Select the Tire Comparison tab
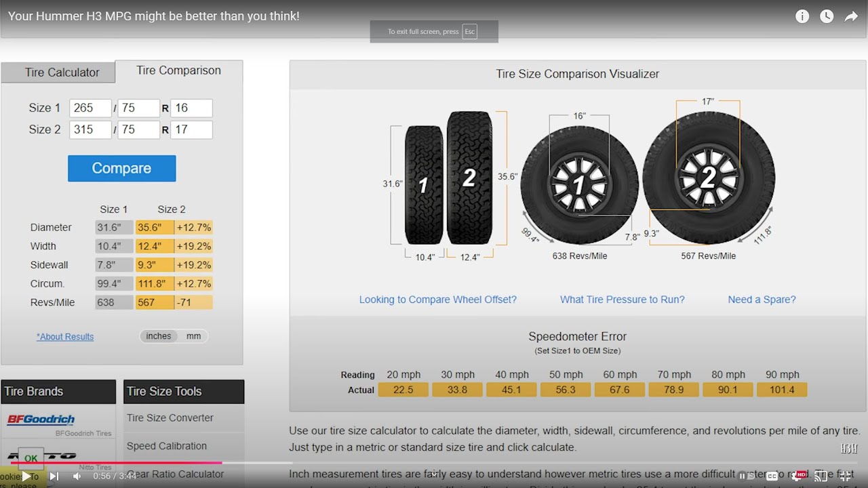 [x=178, y=70]
